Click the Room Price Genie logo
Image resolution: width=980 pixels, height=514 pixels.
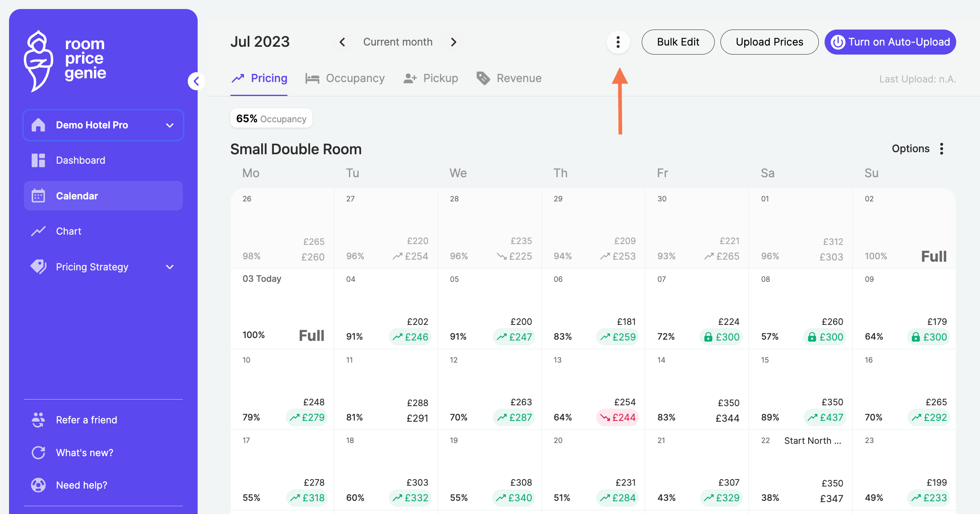coord(65,61)
